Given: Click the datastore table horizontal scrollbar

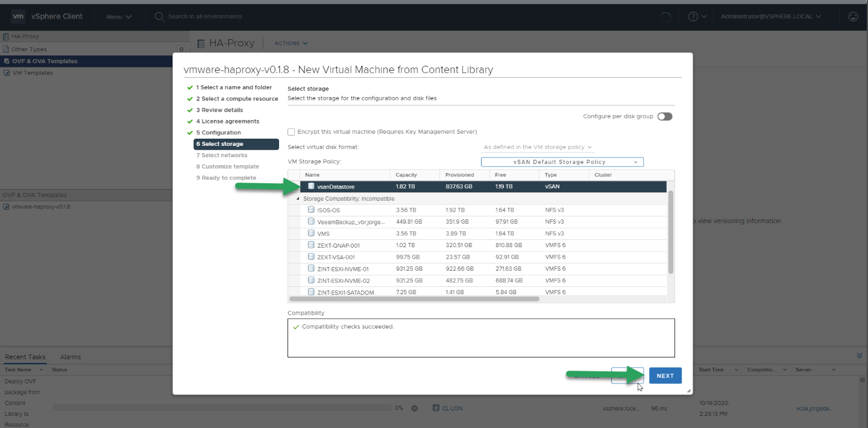Looking at the screenshot, I should (414, 298).
